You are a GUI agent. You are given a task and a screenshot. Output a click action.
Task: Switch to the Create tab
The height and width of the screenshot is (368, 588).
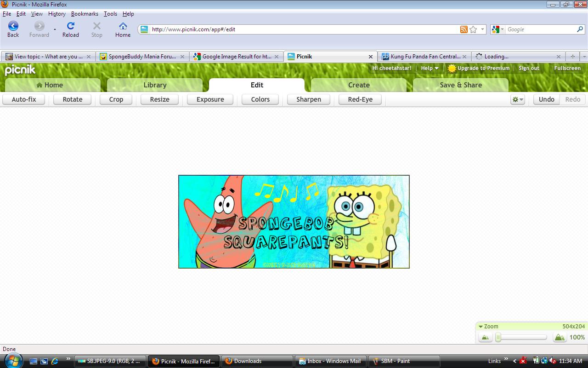359,85
